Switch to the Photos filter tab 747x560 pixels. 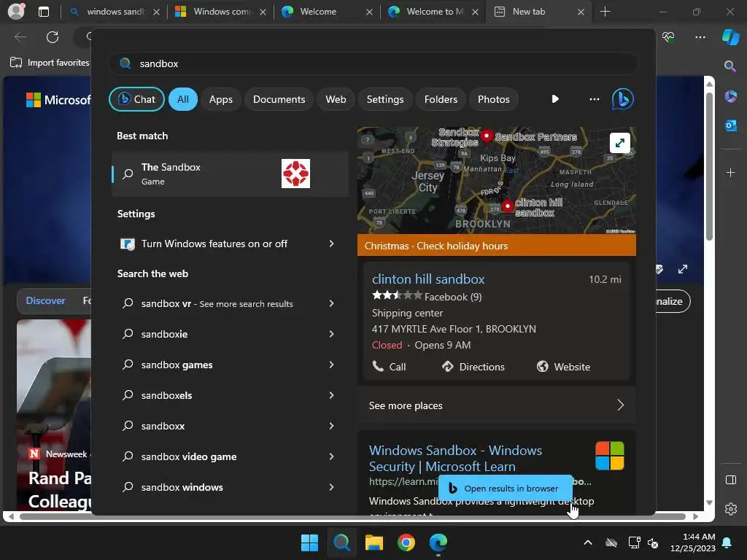[x=494, y=99]
